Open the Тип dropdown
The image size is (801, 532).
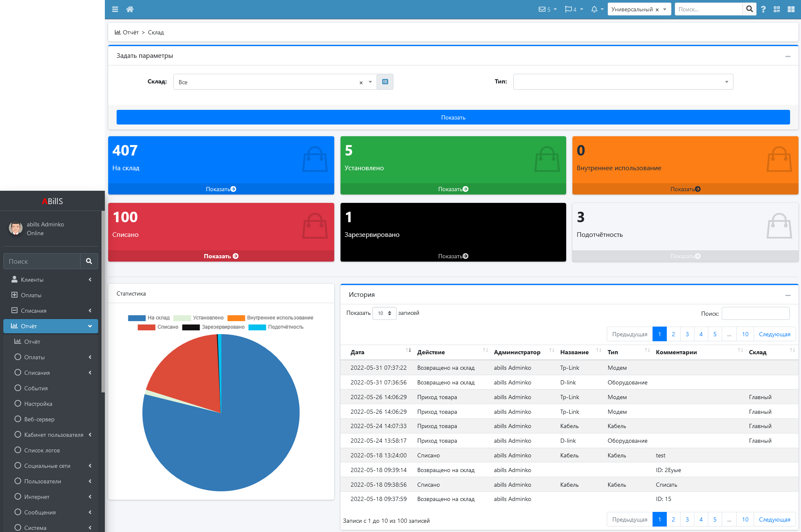[623, 82]
